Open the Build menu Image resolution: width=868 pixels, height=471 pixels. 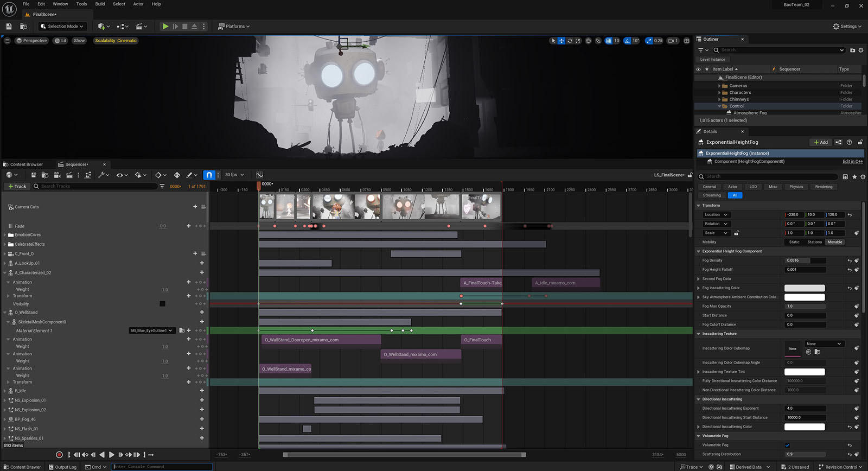coord(100,4)
